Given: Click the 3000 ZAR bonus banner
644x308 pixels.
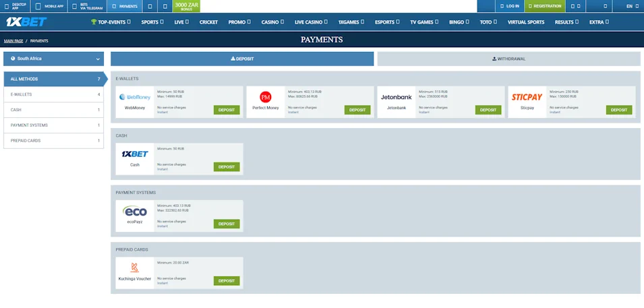Looking at the screenshot, I should click(x=187, y=6).
